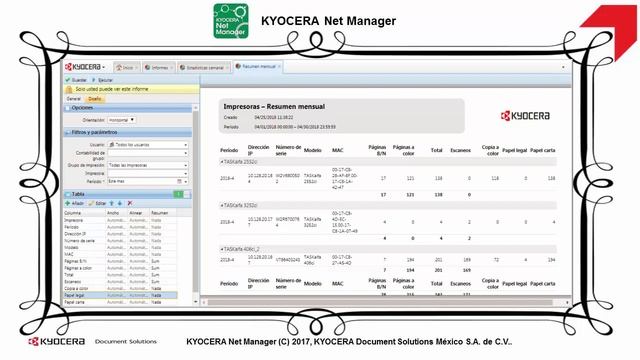Select the MAC row in columns table
Viewport: 640px width, 360px height.
120,255
